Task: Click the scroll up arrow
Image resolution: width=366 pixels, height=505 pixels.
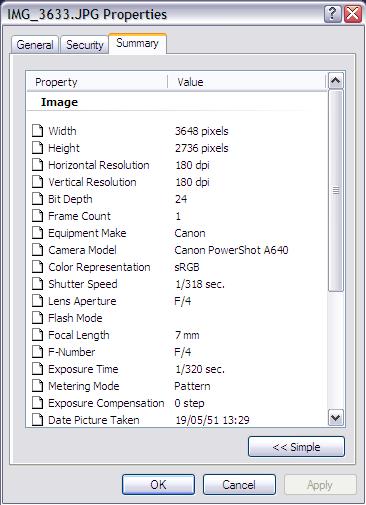Action: 335,81
